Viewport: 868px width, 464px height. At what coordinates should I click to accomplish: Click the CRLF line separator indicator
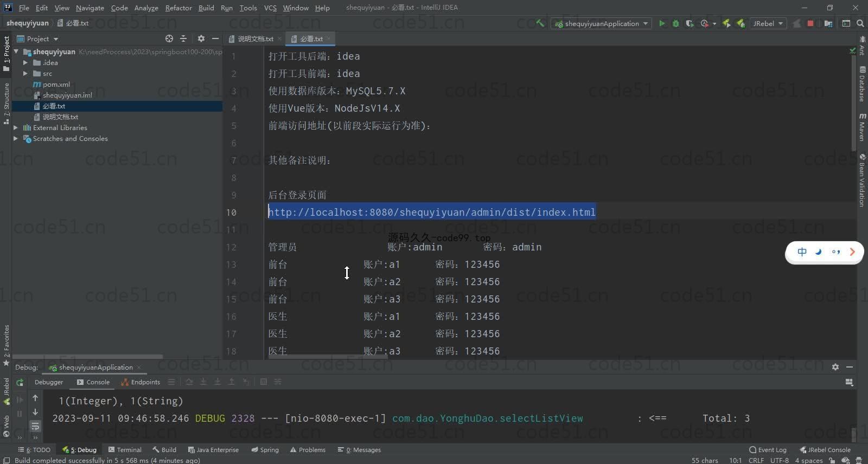756,460
